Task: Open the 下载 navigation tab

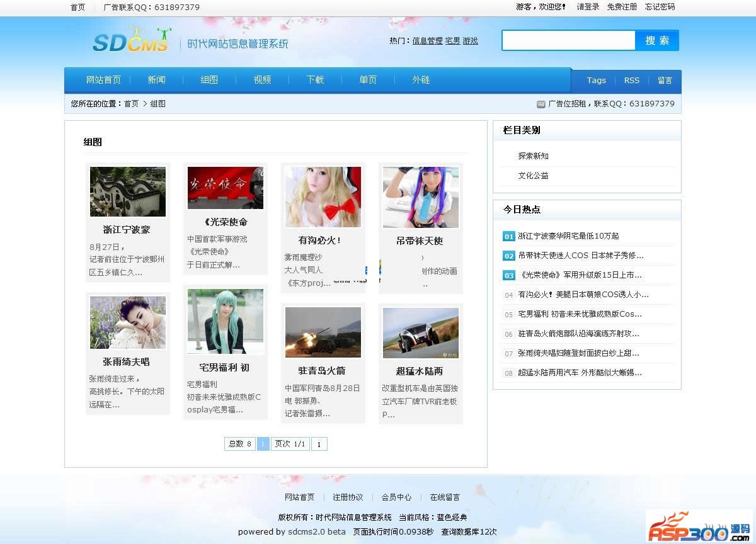Action: point(316,80)
